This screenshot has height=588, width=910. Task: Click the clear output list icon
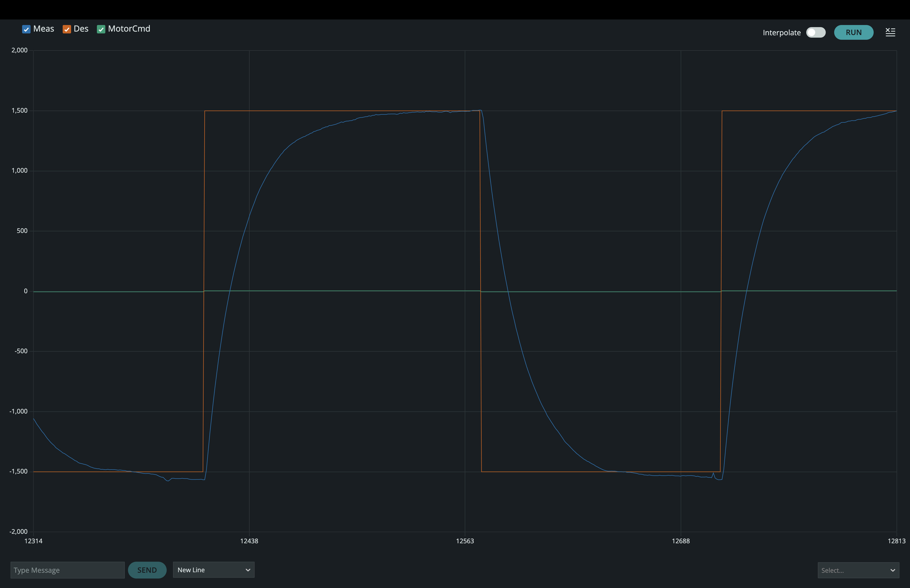tap(890, 32)
